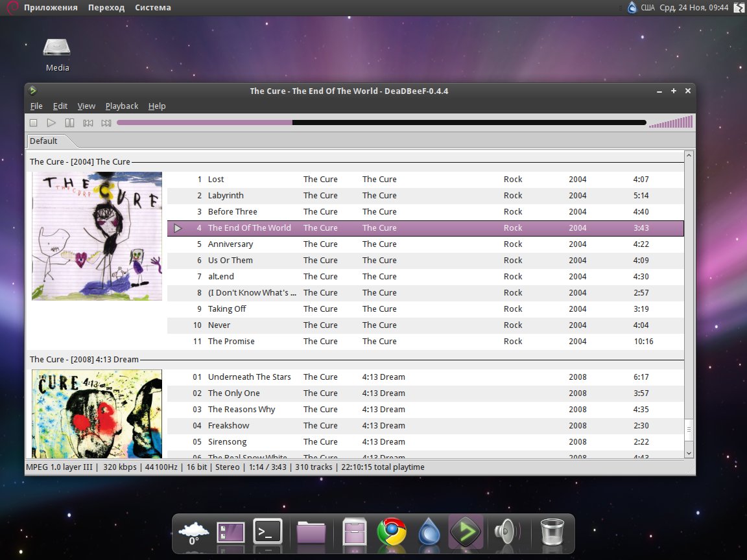Click the 10:16 duration of The Promise
Image resolution: width=747 pixels, height=560 pixels.
pos(643,342)
